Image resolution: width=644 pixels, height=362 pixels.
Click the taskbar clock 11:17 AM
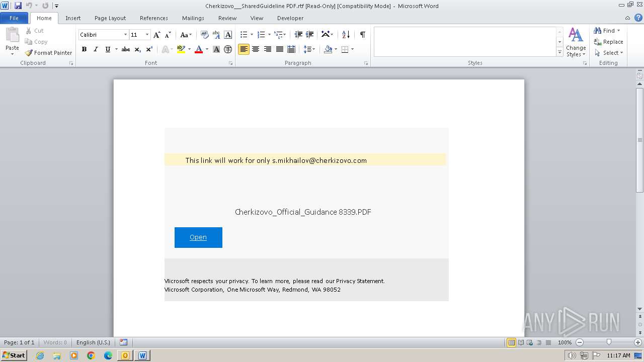click(618, 355)
